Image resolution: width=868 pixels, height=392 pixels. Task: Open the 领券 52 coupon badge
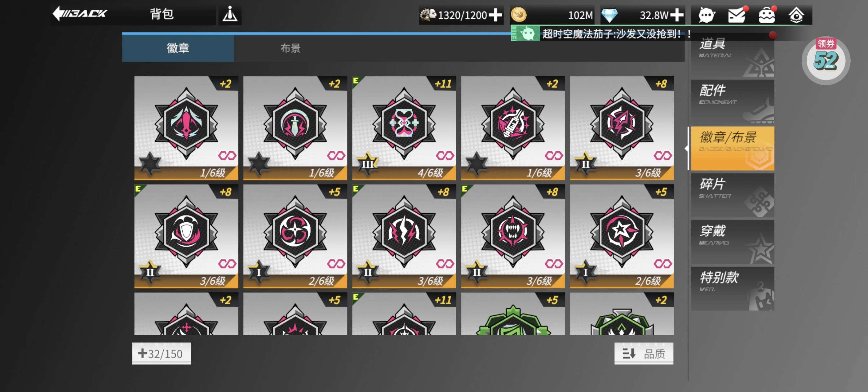coord(826,60)
